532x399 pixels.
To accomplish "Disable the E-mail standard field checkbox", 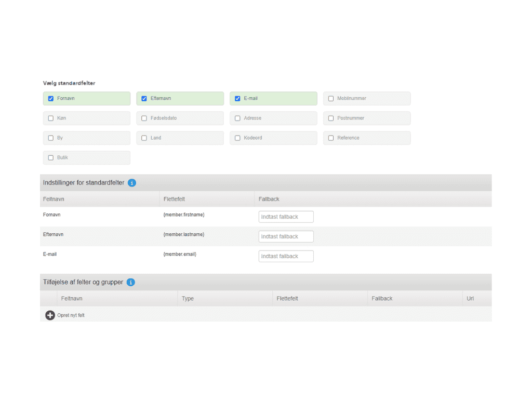I will tap(237, 99).
